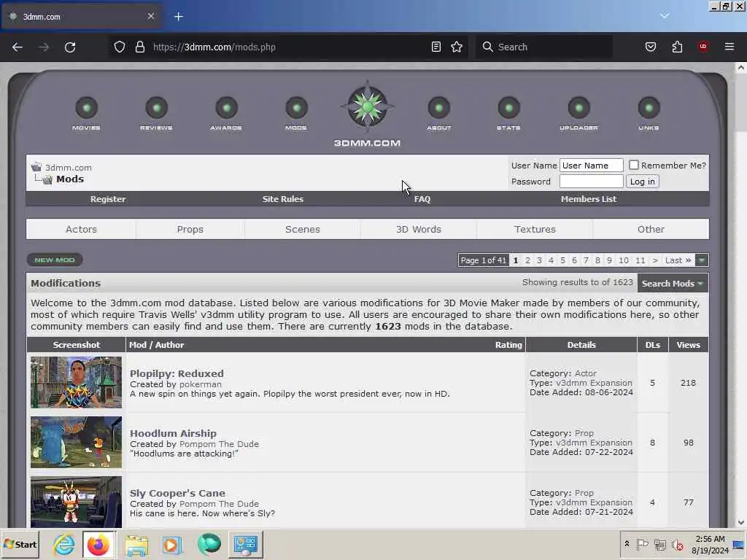747x560 pixels.
Task: Click the site padlock icon
Action: tap(139, 47)
